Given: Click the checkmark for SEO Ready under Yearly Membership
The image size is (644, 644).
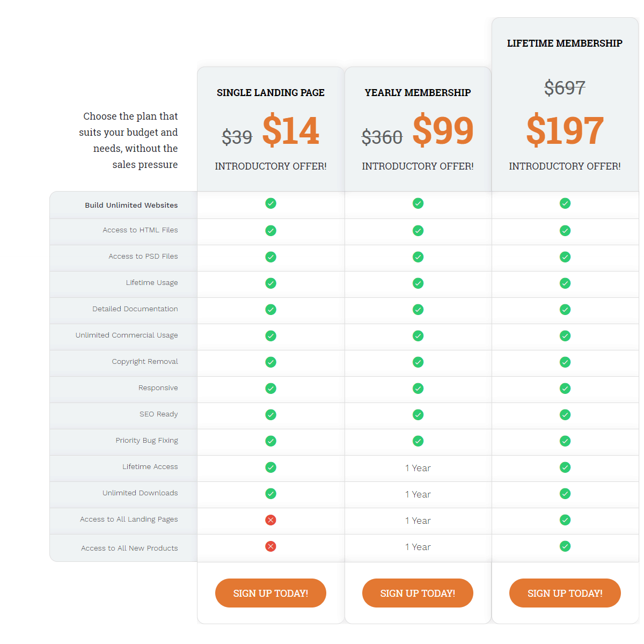Looking at the screenshot, I should click(418, 414).
